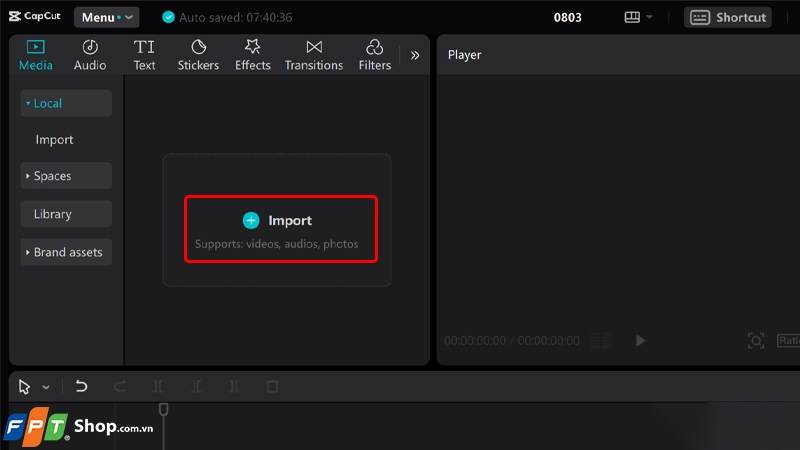Viewport: 800px width, 450px height.
Task: Show more tabs with double chevron
Action: (x=415, y=55)
